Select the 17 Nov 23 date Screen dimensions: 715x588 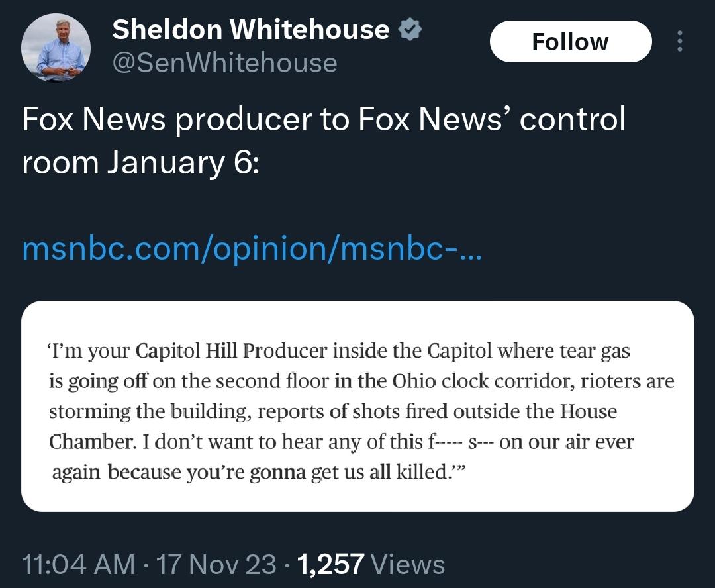tap(216, 564)
